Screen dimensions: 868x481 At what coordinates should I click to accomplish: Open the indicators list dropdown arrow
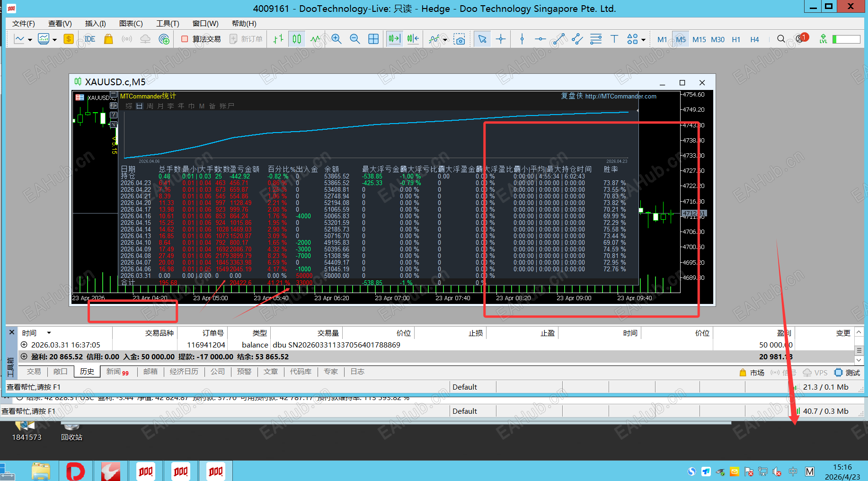[x=445, y=40]
